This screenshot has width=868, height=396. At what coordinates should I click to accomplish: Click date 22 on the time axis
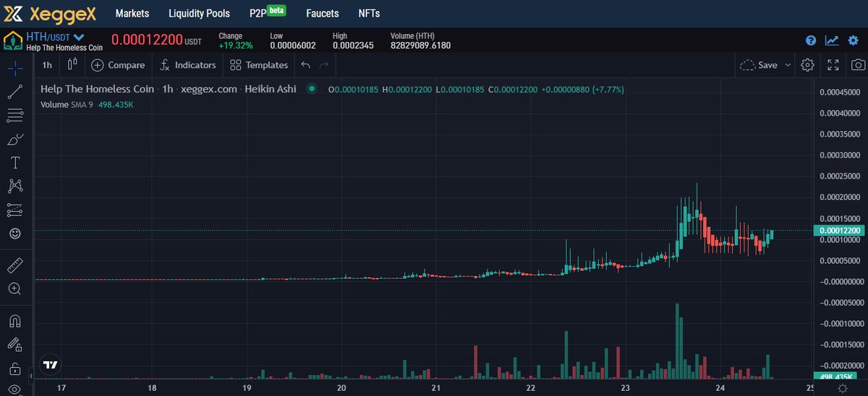[x=531, y=388]
